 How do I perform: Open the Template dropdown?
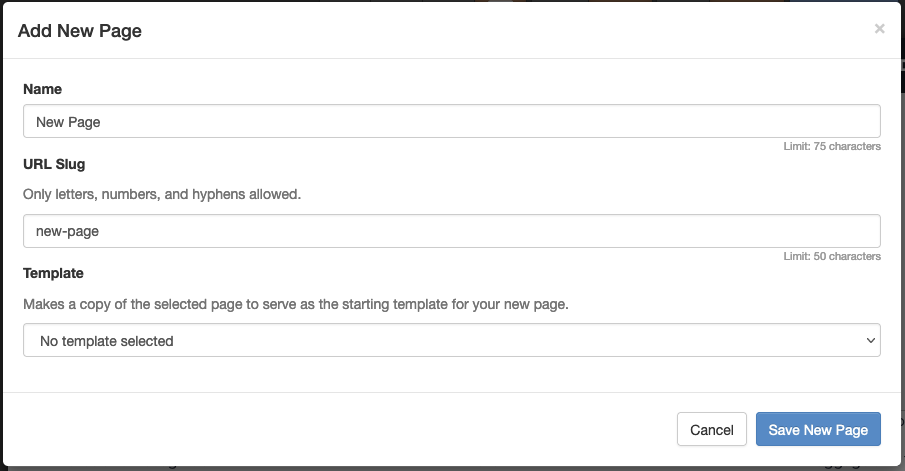click(x=450, y=341)
